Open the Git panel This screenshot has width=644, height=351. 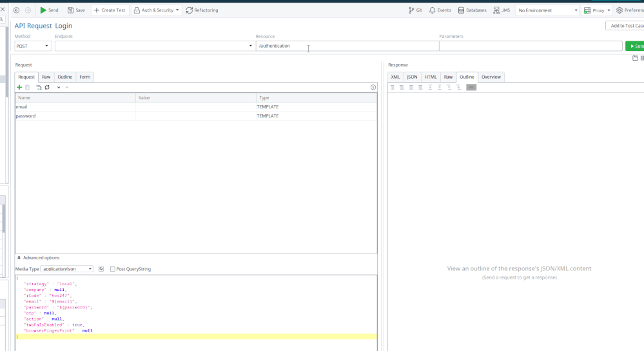(415, 10)
